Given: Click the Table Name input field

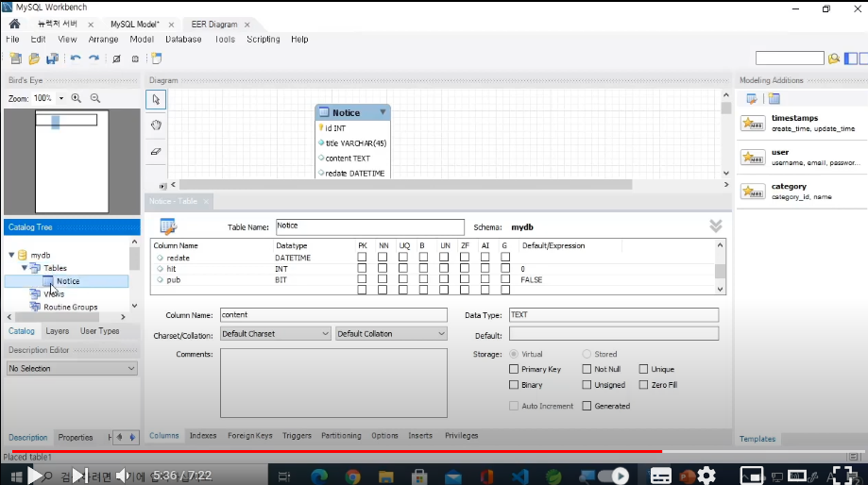Looking at the screenshot, I should pos(370,226).
